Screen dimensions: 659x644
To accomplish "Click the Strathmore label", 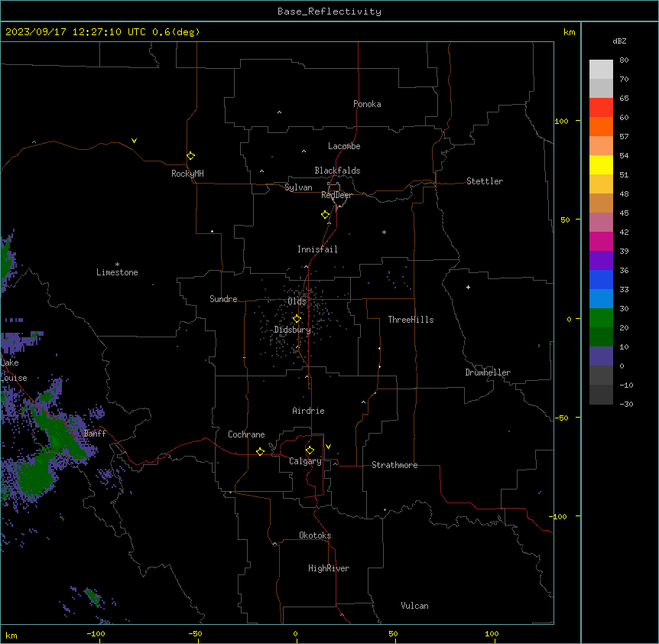I will (394, 465).
